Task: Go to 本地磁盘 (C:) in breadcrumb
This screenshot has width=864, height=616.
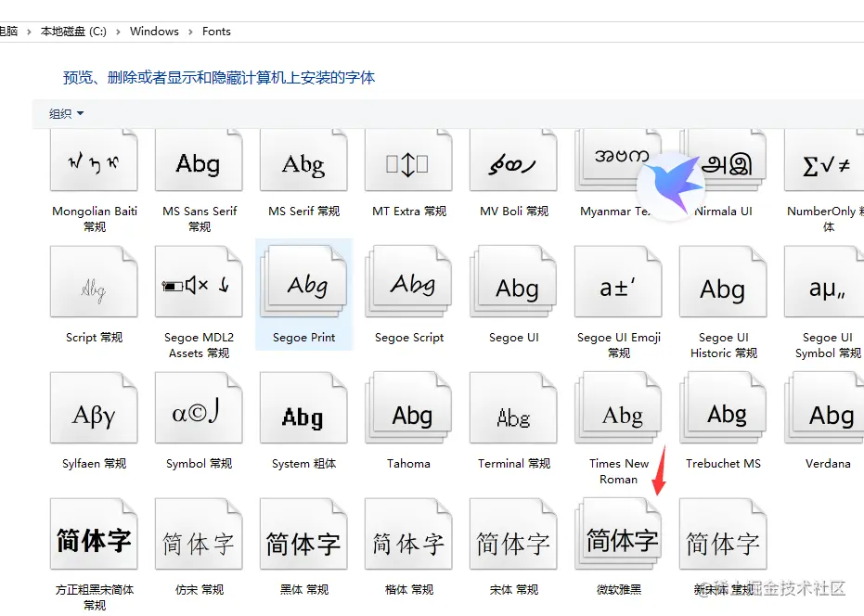Action: pos(73,32)
